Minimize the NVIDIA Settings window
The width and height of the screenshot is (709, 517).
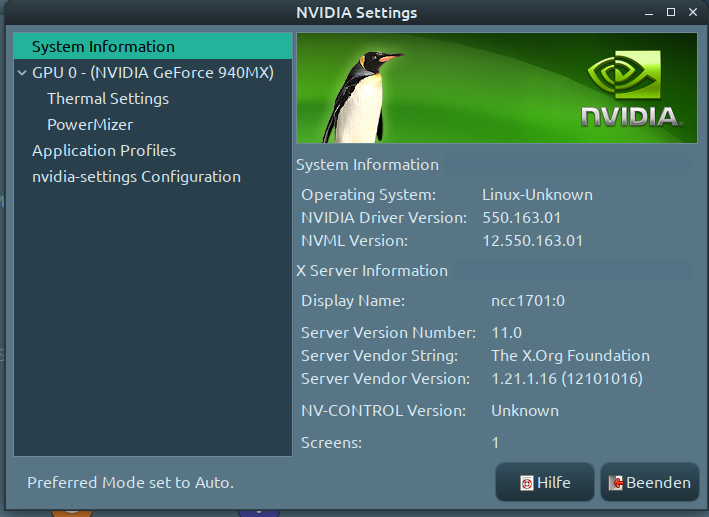(649, 13)
